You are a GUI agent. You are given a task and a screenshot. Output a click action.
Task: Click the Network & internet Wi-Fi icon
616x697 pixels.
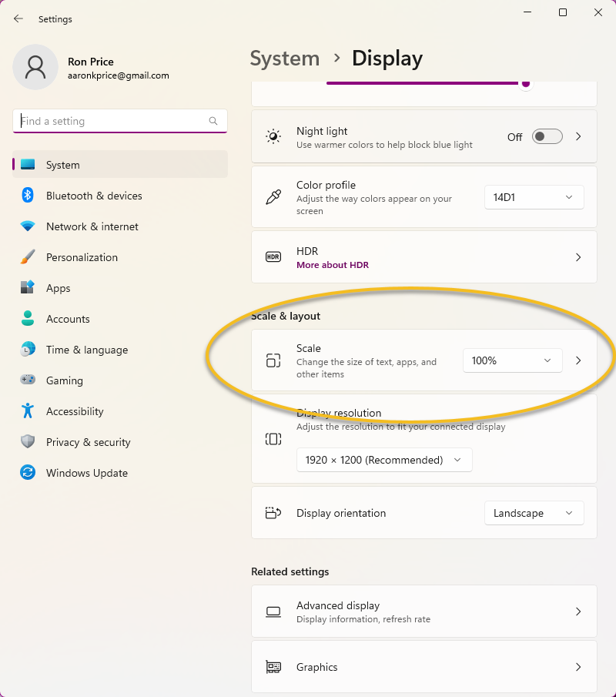(28, 226)
